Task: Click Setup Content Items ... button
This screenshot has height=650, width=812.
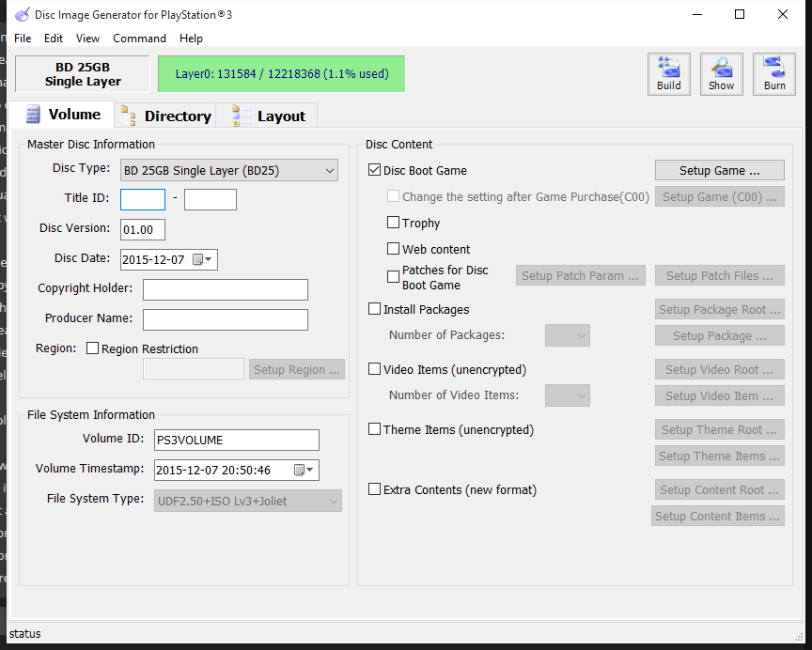Action: [718, 516]
